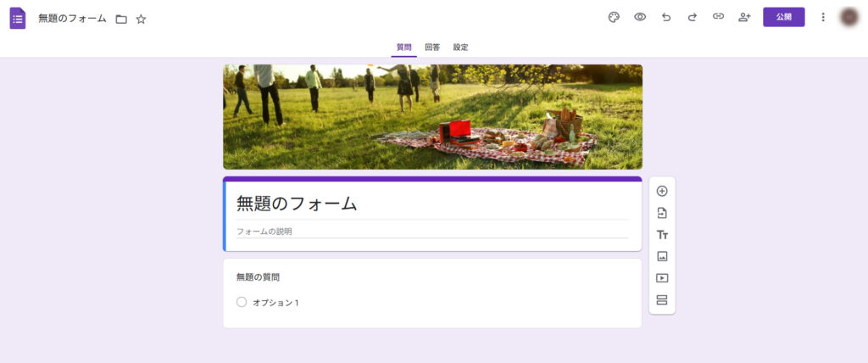Viewport: 868px width, 363px height.
Task: Copy responder link icon
Action: pyautogui.click(x=718, y=17)
